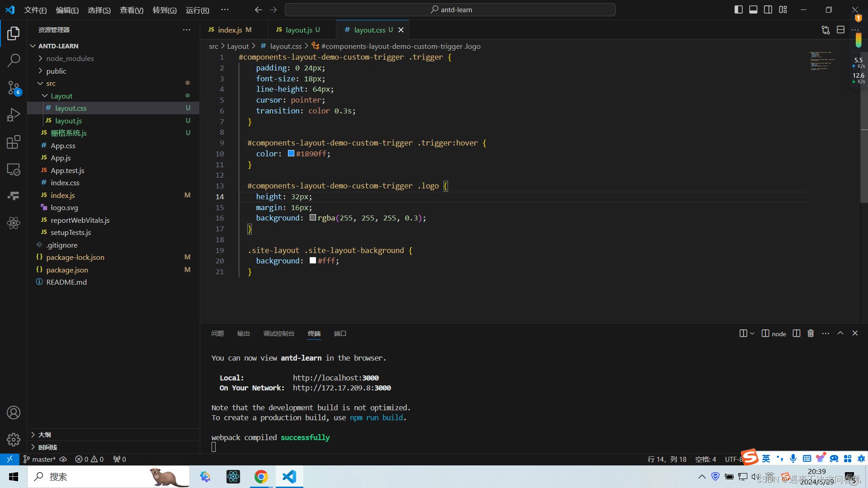Open the Search view in activity bar
868x488 pixels.
[x=14, y=60]
